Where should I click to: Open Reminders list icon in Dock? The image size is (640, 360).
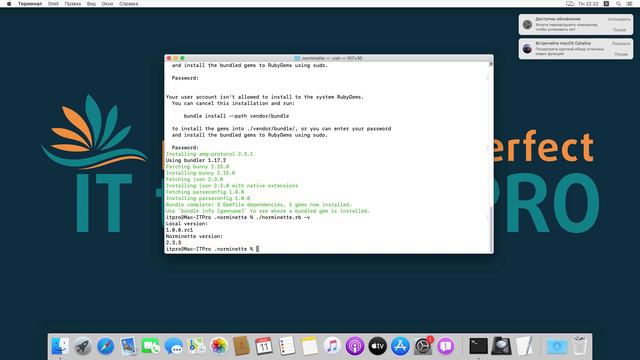(x=287, y=346)
